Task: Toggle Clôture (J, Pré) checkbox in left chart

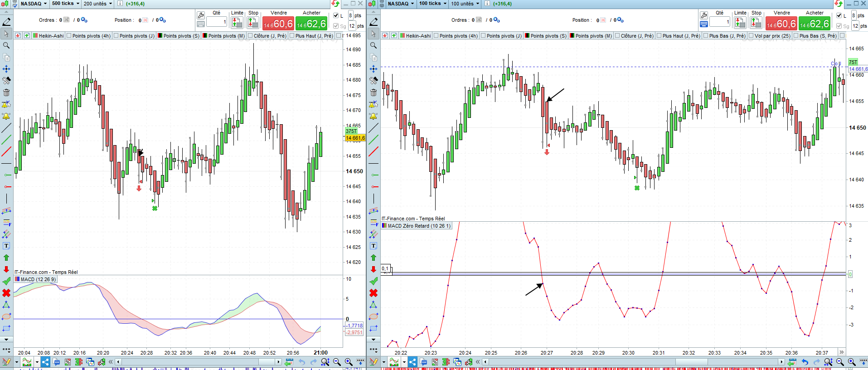Action: (x=250, y=36)
